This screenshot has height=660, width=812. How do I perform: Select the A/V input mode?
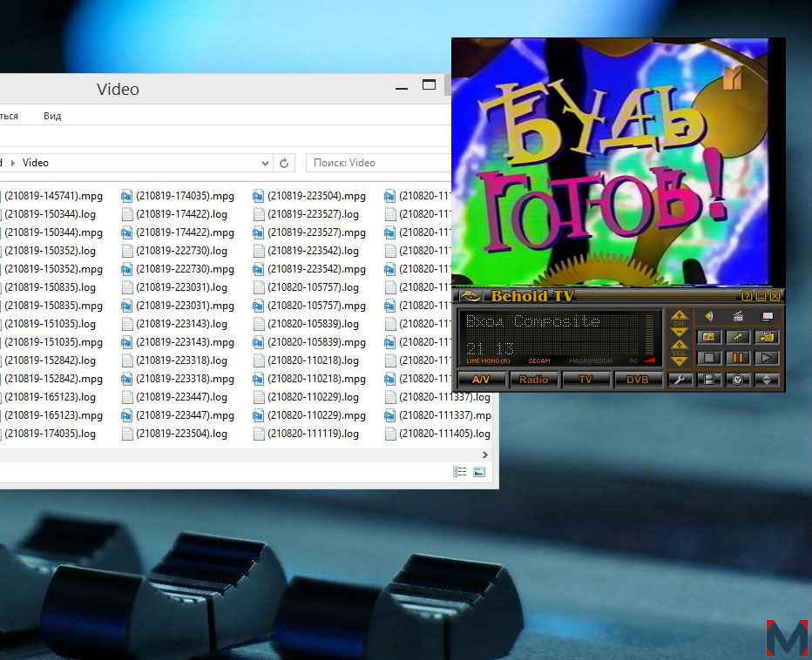pos(481,380)
